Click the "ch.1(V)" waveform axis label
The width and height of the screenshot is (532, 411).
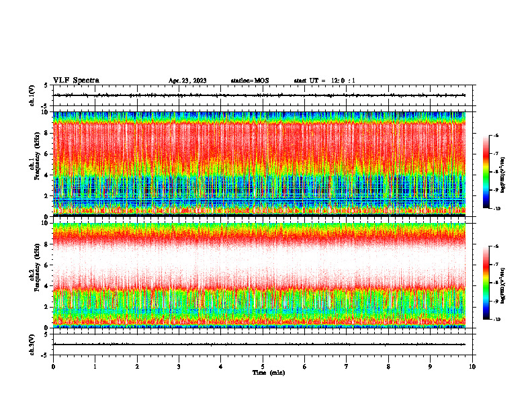(32, 95)
